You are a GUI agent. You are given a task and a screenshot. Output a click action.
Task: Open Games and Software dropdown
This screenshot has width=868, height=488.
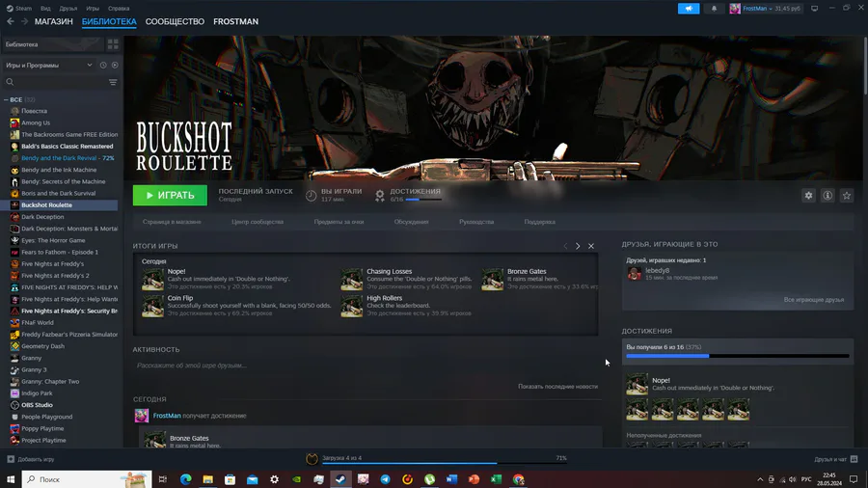click(x=49, y=65)
